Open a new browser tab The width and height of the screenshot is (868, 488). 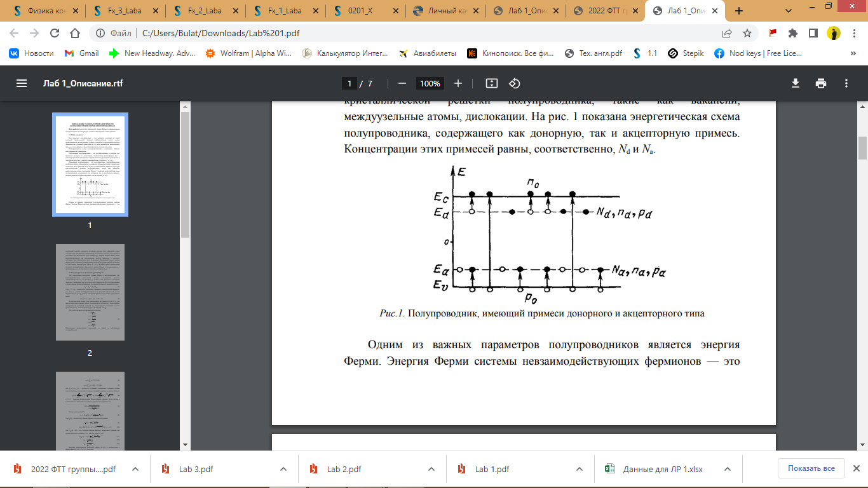click(x=738, y=11)
